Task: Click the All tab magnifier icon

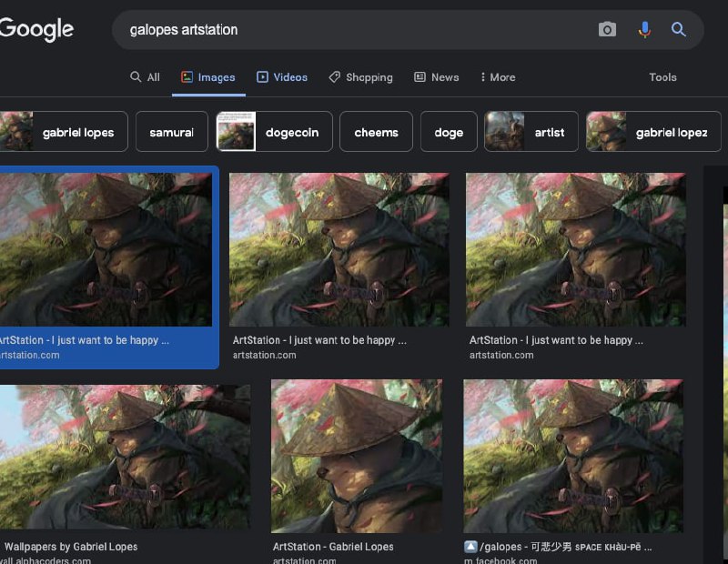Action: coord(136,76)
